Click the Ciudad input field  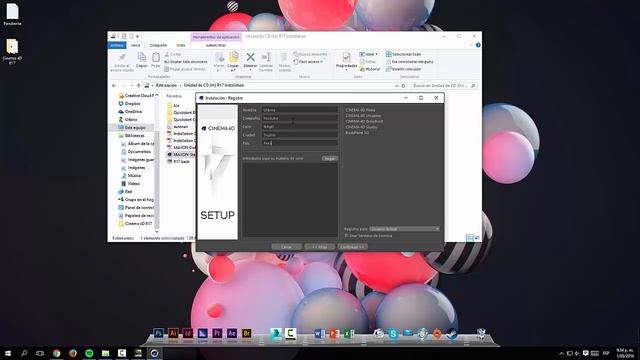(300, 135)
